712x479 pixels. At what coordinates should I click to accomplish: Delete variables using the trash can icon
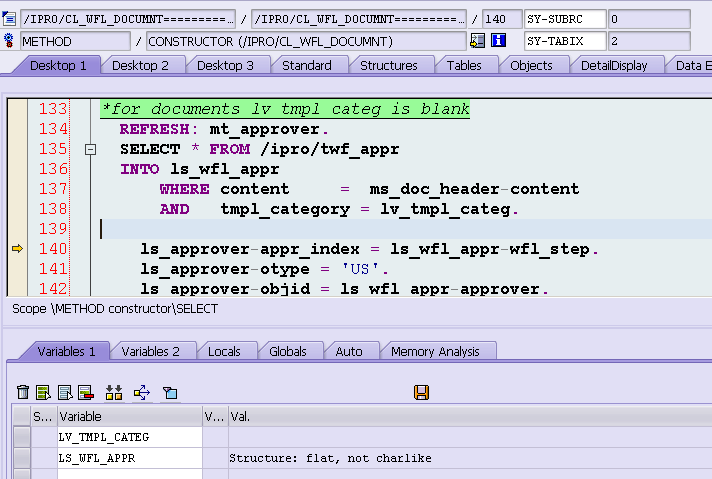click(x=23, y=392)
